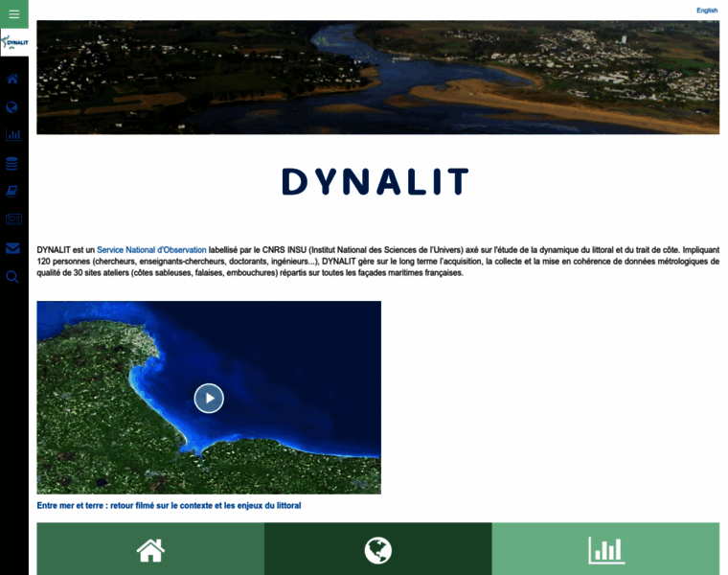Open the globe icon in sidebar
This screenshot has height=575, width=728.
12,107
